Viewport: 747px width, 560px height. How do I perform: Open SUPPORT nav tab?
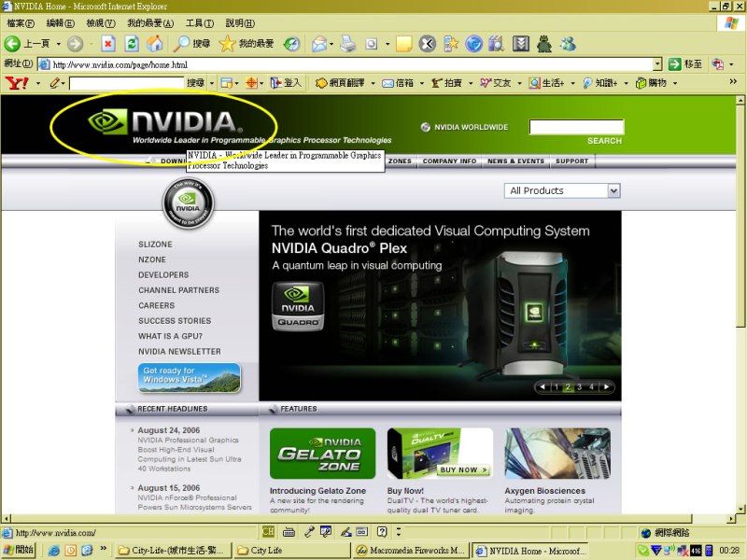[x=571, y=161]
